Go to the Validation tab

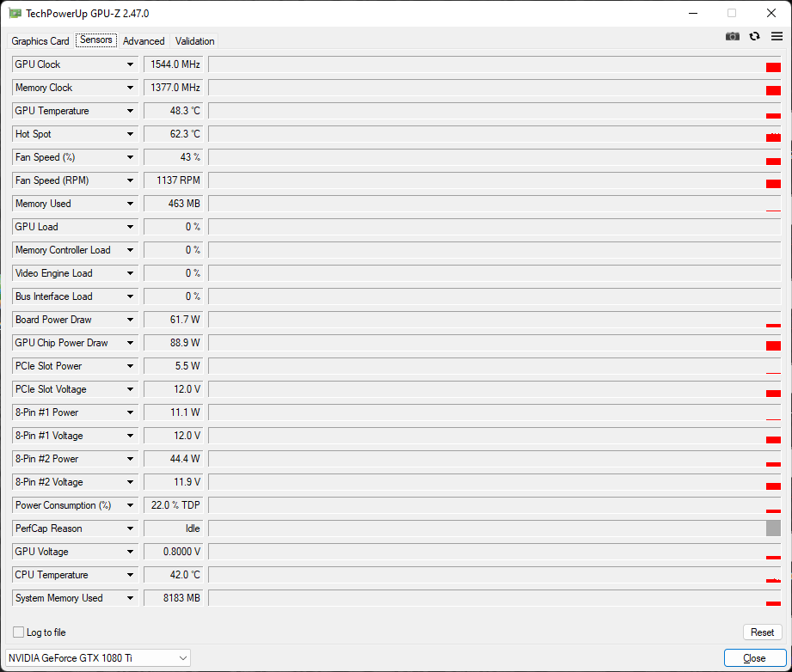click(x=194, y=41)
